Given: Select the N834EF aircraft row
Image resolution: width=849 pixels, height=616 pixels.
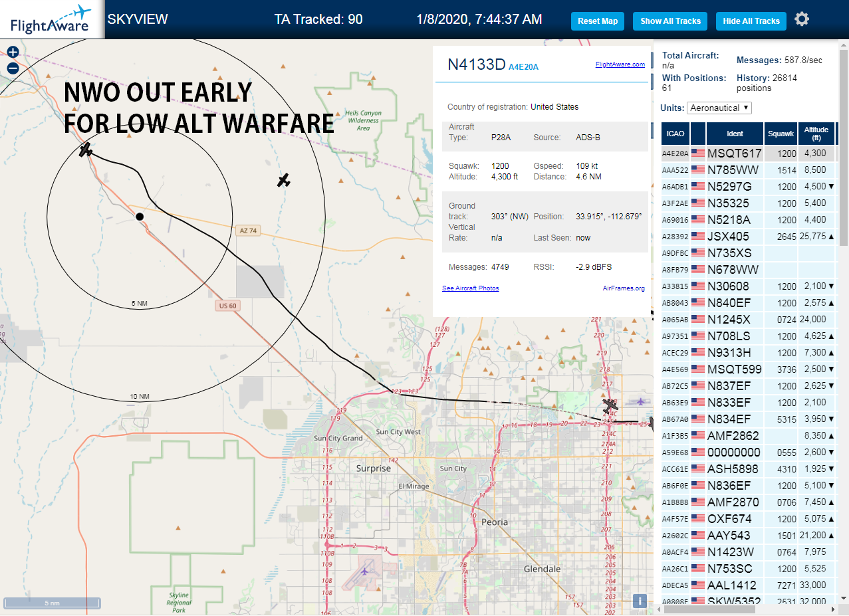Looking at the screenshot, I should tap(749, 419).
